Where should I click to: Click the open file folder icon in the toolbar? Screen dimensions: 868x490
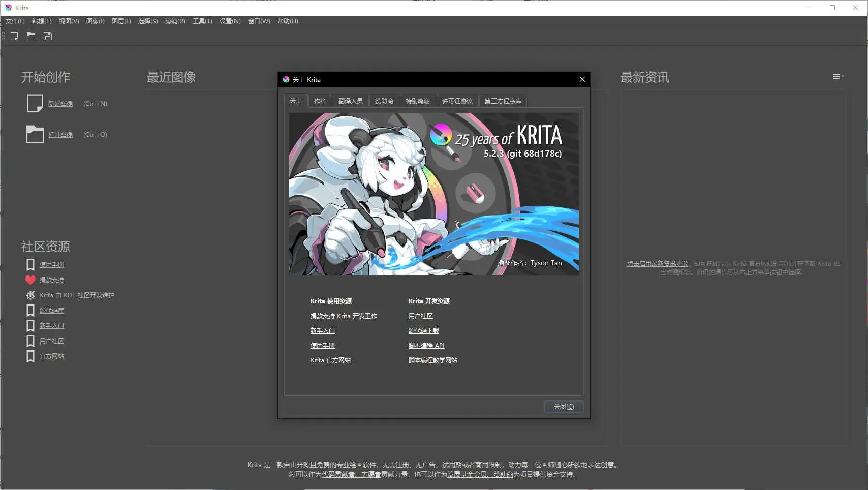click(x=31, y=36)
